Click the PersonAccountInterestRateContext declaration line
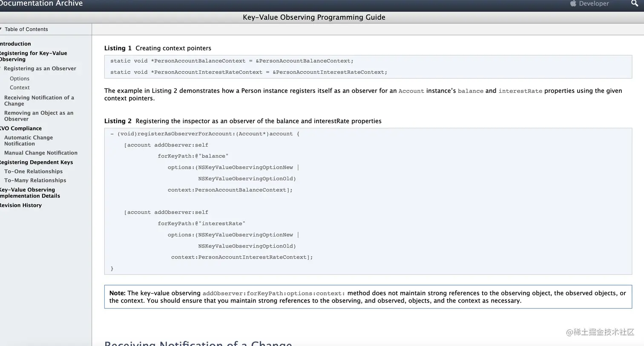The width and height of the screenshot is (644, 346). (x=249, y=72)
